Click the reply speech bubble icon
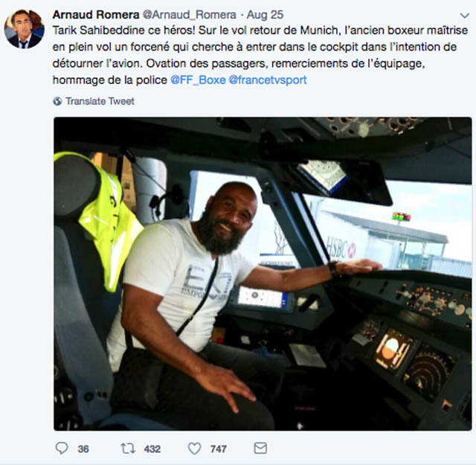476x465 pixels. (x=62, y=449)
